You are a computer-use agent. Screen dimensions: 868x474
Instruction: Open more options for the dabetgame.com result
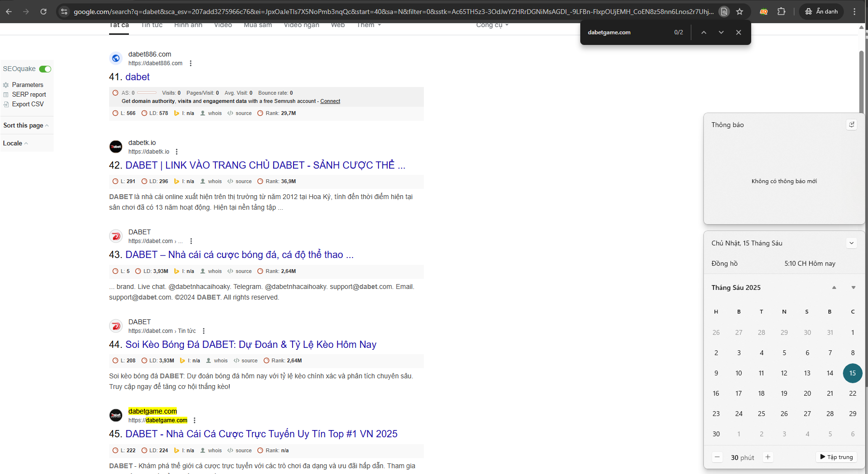pos(195,420)
